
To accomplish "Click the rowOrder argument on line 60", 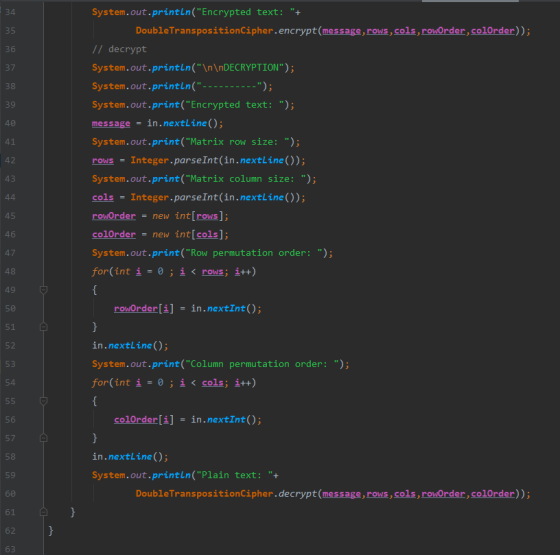I will (443, 494).
